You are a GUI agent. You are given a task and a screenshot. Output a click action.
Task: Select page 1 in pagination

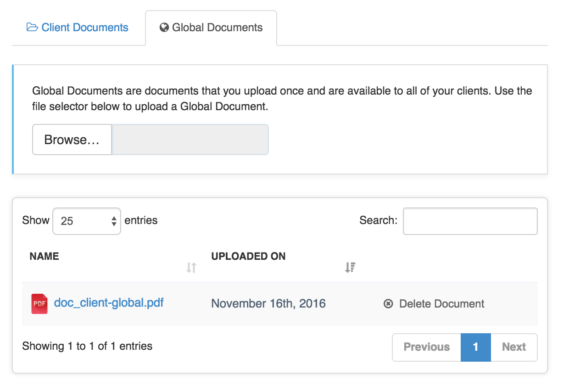pos(476,347)
